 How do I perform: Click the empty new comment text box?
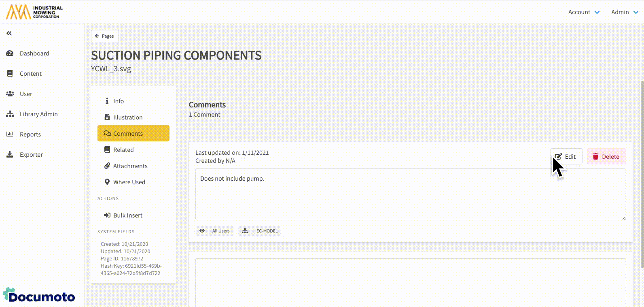point(410,282)
